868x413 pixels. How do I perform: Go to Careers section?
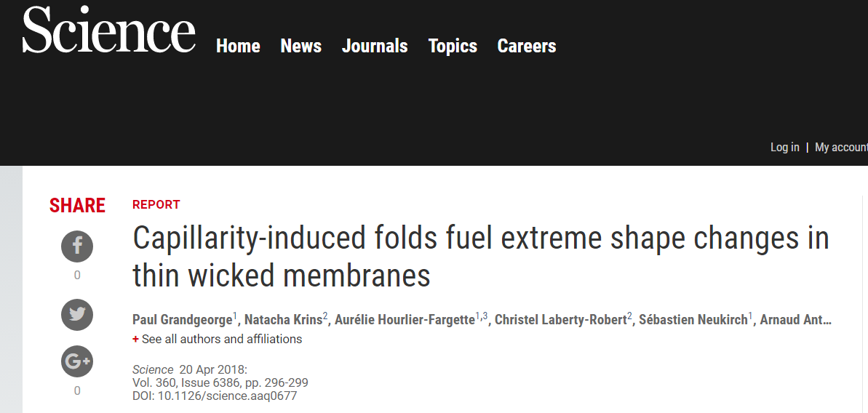pos(527,46)
